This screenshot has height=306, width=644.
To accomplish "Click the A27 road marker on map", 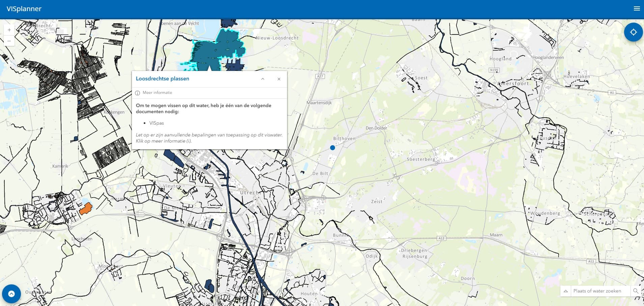I will point(320,76).
